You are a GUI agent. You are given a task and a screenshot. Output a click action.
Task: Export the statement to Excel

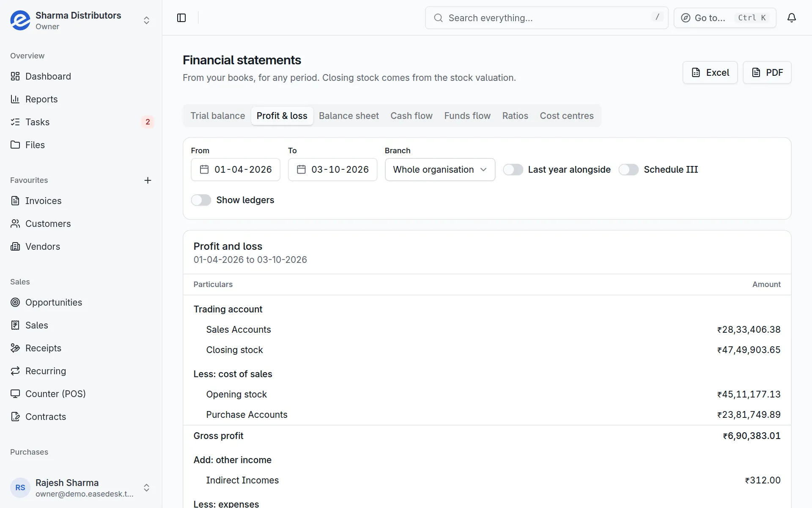(710, 72)
